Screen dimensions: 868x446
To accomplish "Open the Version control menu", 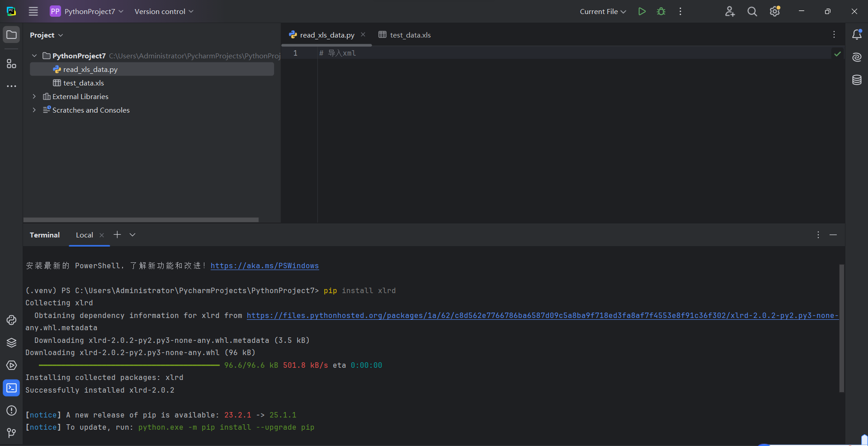I will coord(163,11).
